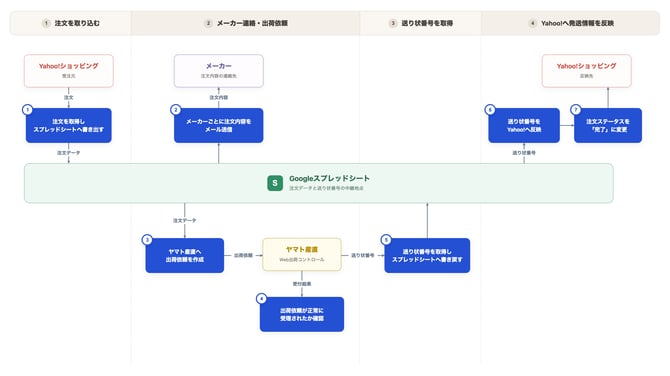Select phase 4 header Yahoo!へ発送情報を反映
The image size is (670, 376).
click(x=571, y=23)
